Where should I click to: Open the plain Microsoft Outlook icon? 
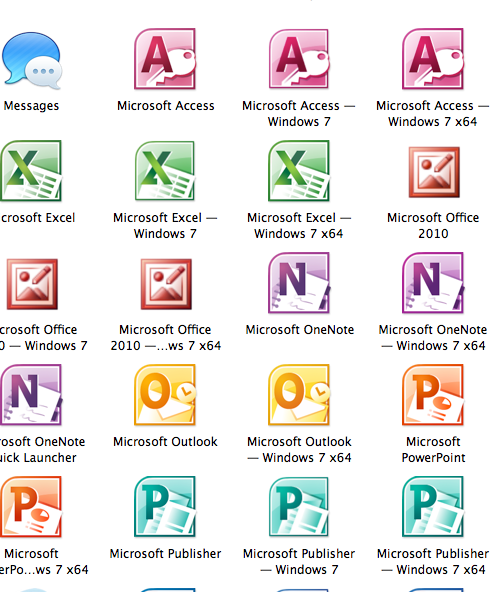tap(165, 395)
